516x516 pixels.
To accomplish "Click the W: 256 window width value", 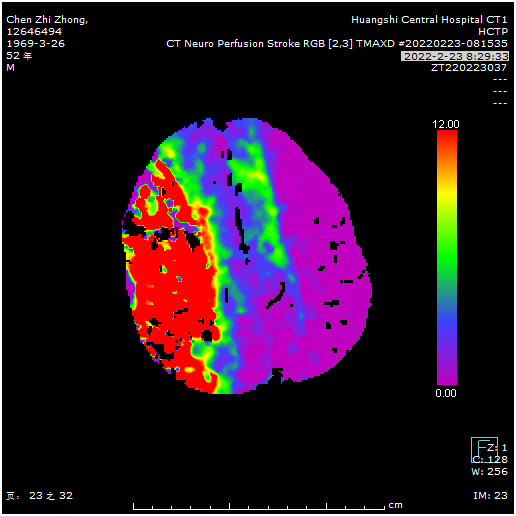I will 489,472.
